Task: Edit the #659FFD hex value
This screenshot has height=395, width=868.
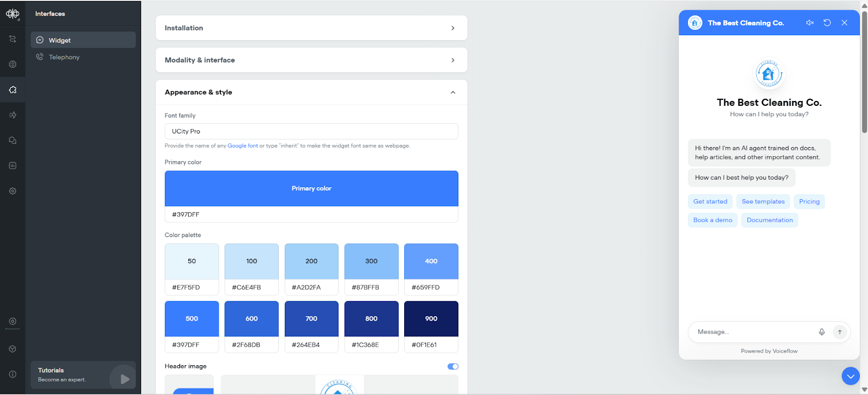Action: coord(431,287)
